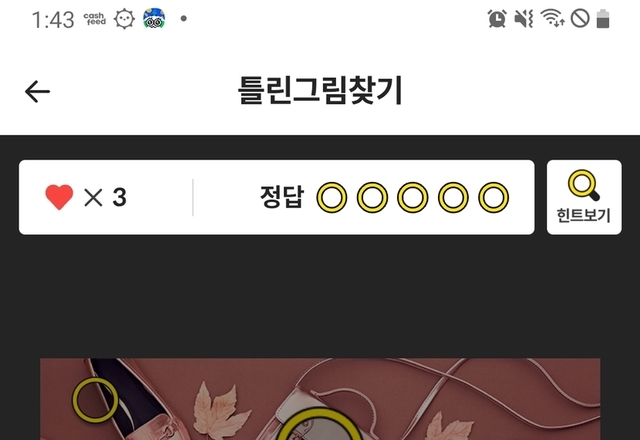This screenshot has height=440, width=640.
Task: Open the cash feed notification icon
Action: 95,19
